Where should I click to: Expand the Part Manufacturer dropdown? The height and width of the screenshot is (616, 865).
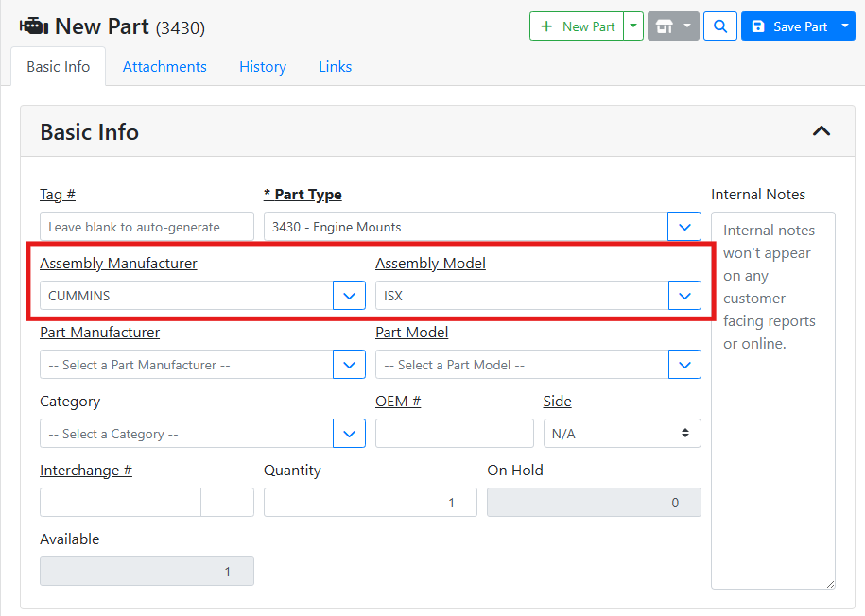(349, 365)
